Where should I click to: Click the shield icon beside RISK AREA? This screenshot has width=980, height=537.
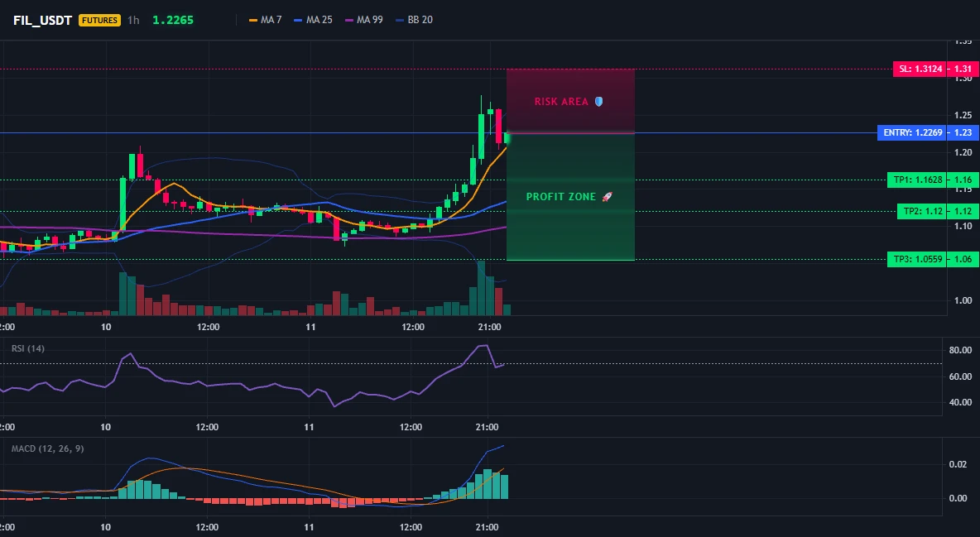(598, 101)
